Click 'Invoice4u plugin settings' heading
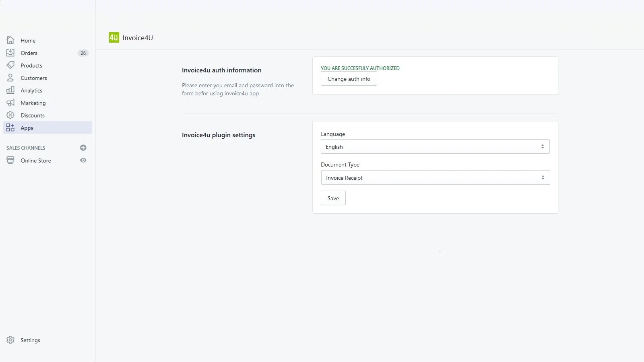 [219, 135]
